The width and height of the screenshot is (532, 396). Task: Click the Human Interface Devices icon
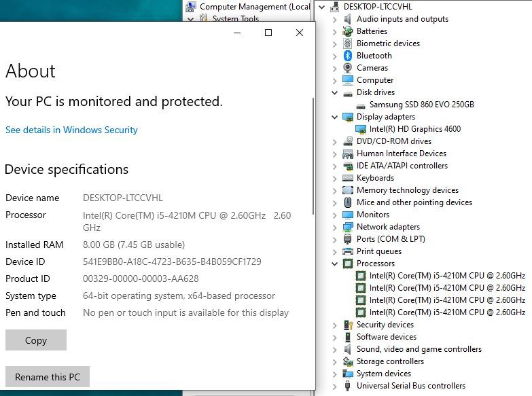(x=348, y=154)
